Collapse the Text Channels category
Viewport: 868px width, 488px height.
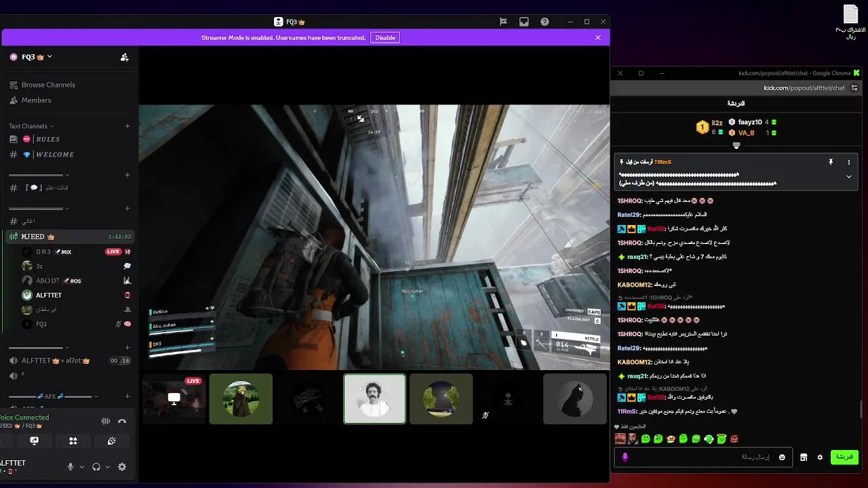31,126
